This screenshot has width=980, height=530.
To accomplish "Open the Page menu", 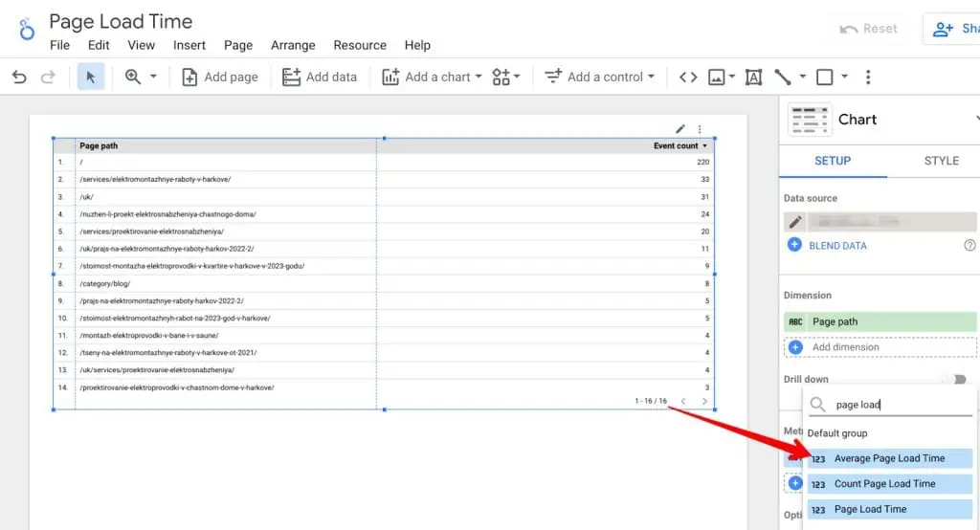I will [x=238, y=45].
